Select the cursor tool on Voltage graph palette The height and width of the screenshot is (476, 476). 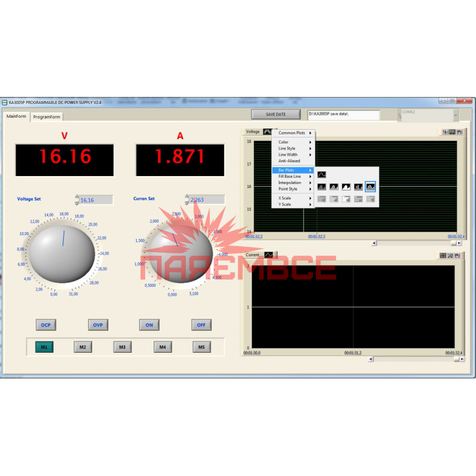pyautogui.click(x=445, y=132)
